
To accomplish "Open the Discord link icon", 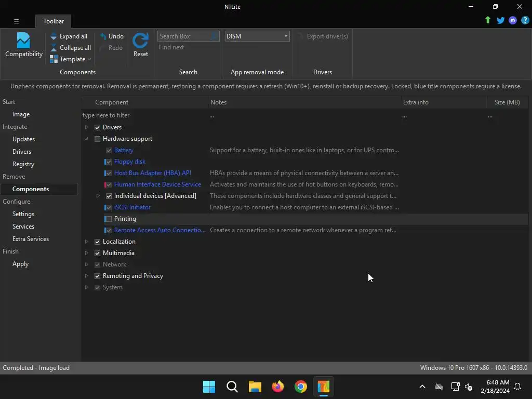I will pyautogui.click(x=513, y=20).
